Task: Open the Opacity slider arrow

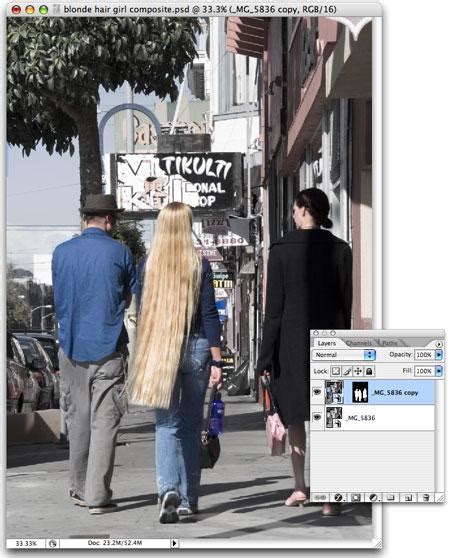Action: 439,355
